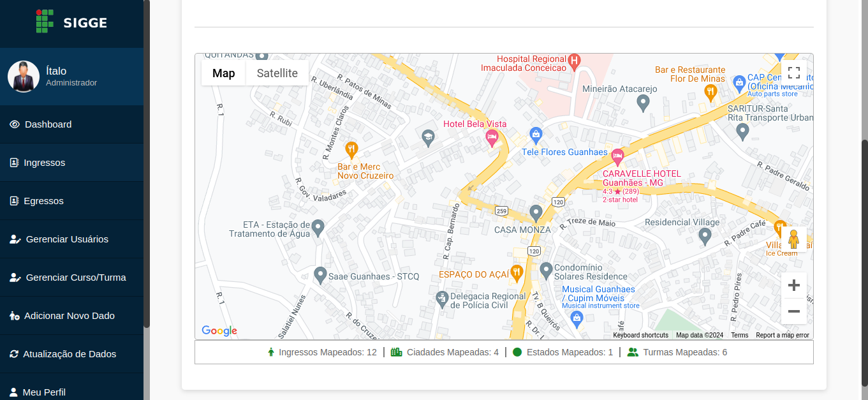868x400 pixels.
Task: Click Saae Guanhaes - STCQ marker
Action: [321, 275]
